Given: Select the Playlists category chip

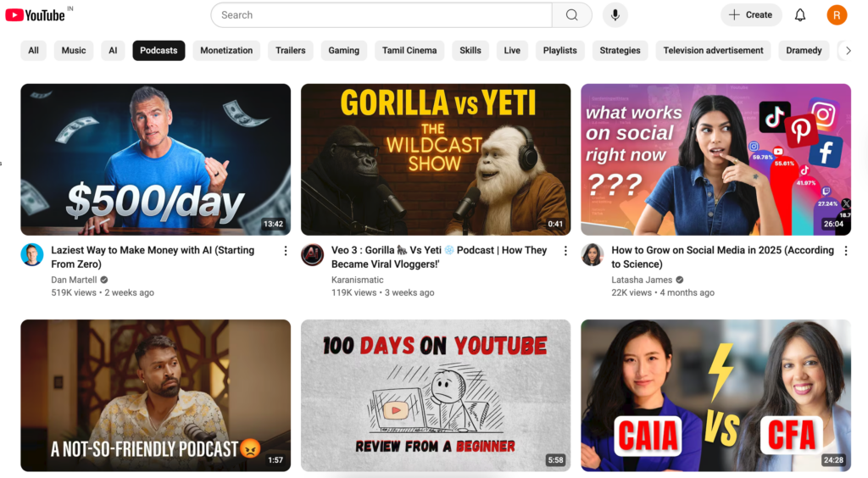Looking at the screenshot, I should (x=559, y=50).
